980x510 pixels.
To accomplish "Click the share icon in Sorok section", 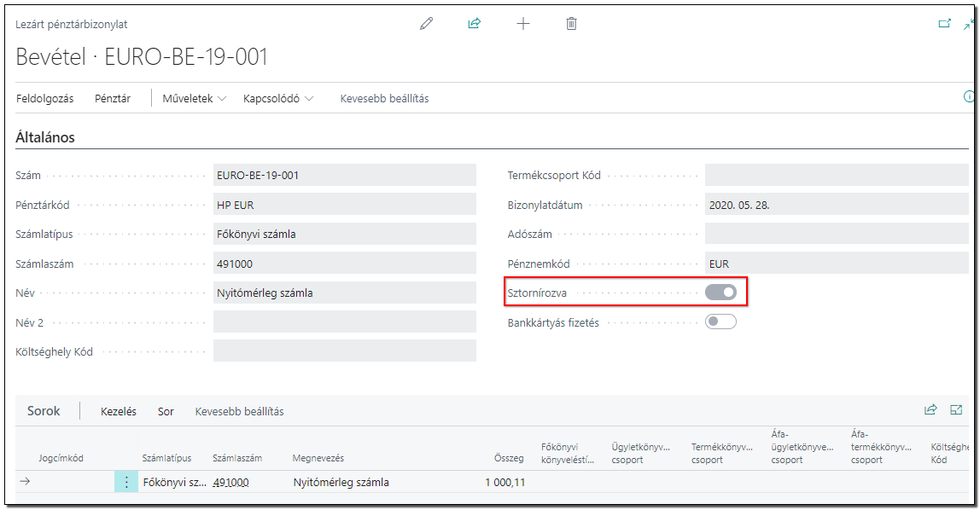I will pyautogui.click(x=930, y=409).
